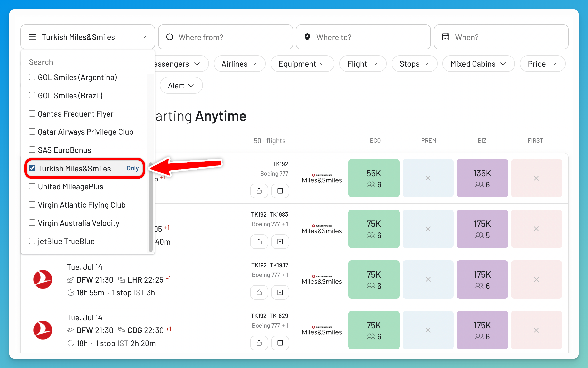Click Turkish Airlines logo on DFW-LHR flight

(43, 279)
